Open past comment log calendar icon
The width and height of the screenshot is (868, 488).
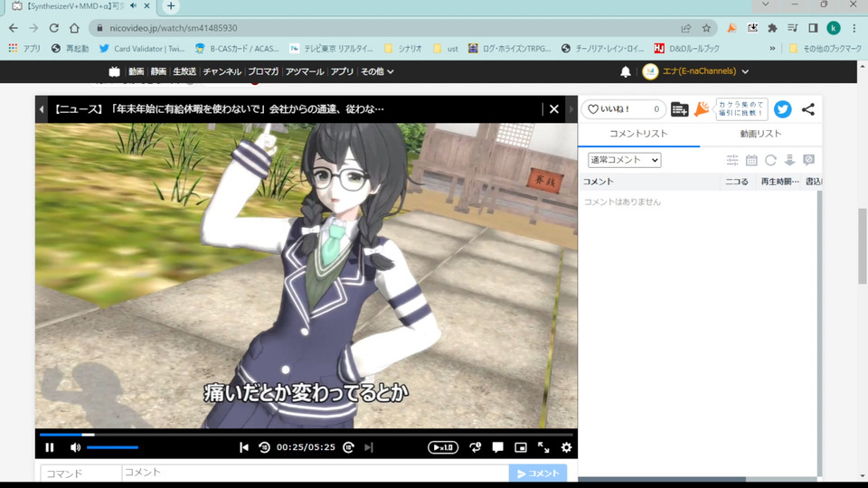click(751, 160)
